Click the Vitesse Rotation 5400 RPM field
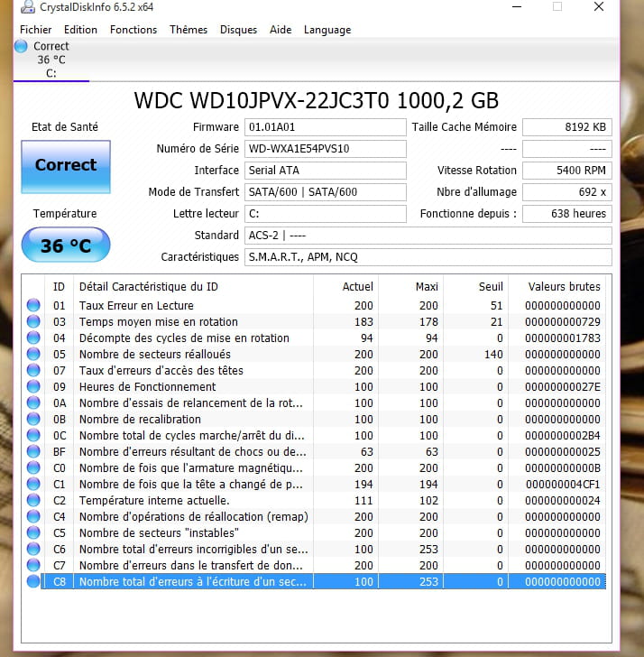The height and width of the screenshot is (657, 644). (566, 171)
